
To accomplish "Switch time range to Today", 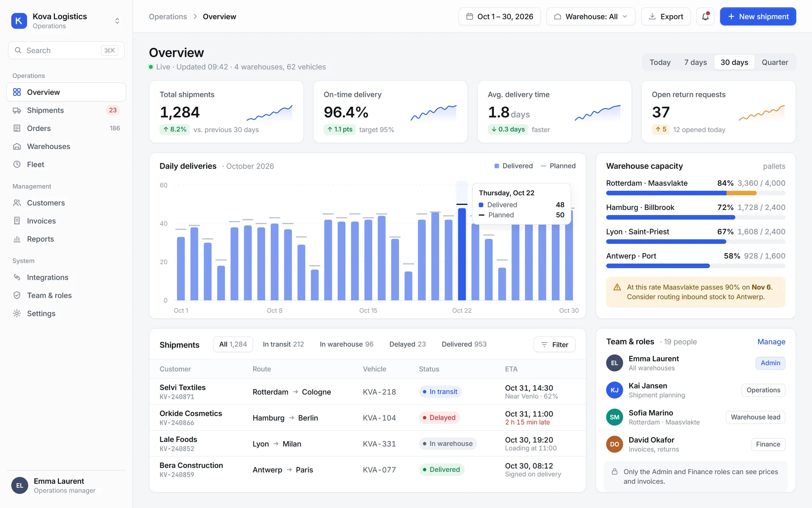I will tap(660, 62).
